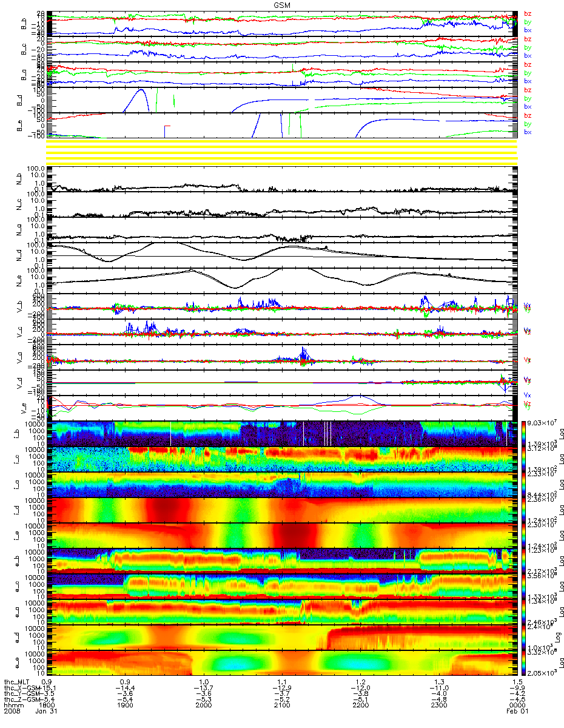This screenshot has height=728, width=564.
Task: Click the 2300 time tick label
Action: point(438,705)
